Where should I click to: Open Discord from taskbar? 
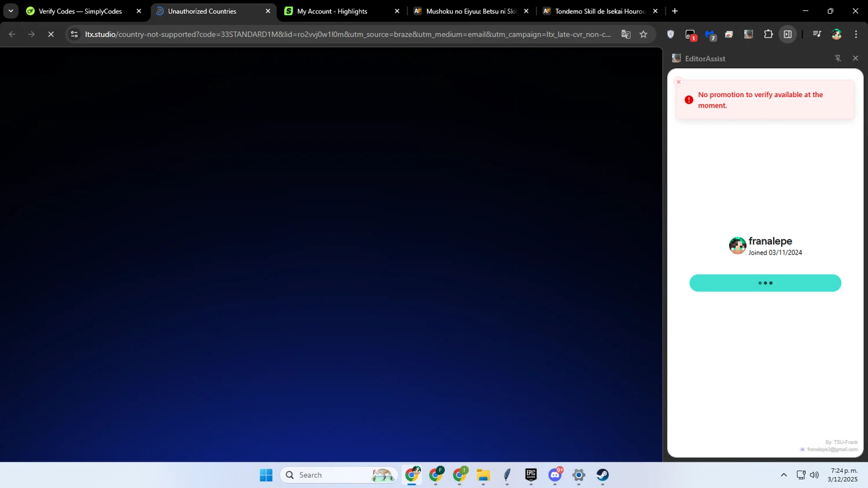point(555,475)
